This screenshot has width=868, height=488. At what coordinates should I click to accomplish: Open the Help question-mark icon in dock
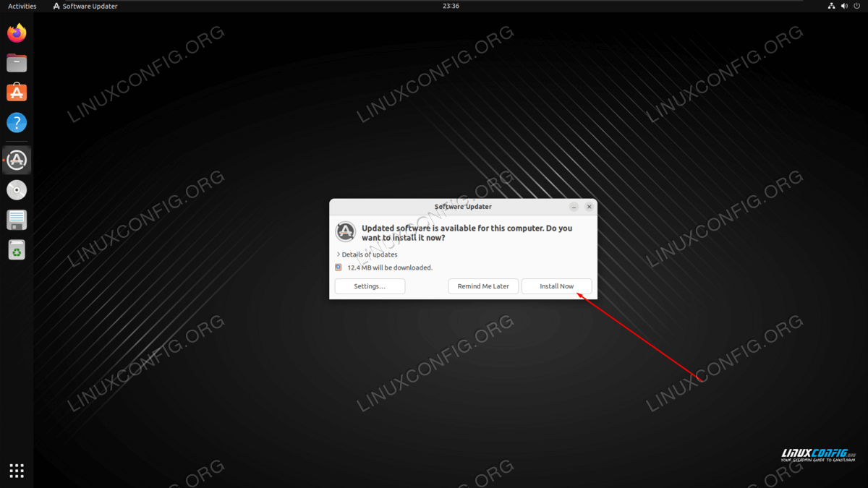(17, 122)
